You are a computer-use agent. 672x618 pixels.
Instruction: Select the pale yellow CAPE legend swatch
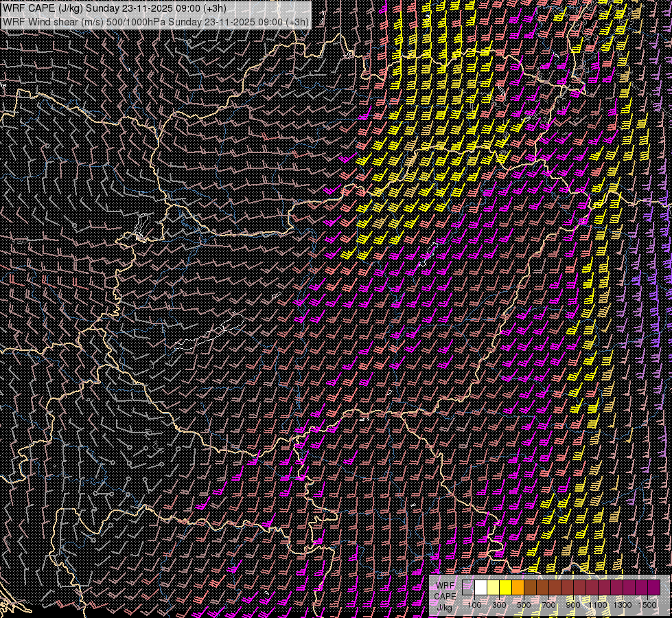click(494, 587)
